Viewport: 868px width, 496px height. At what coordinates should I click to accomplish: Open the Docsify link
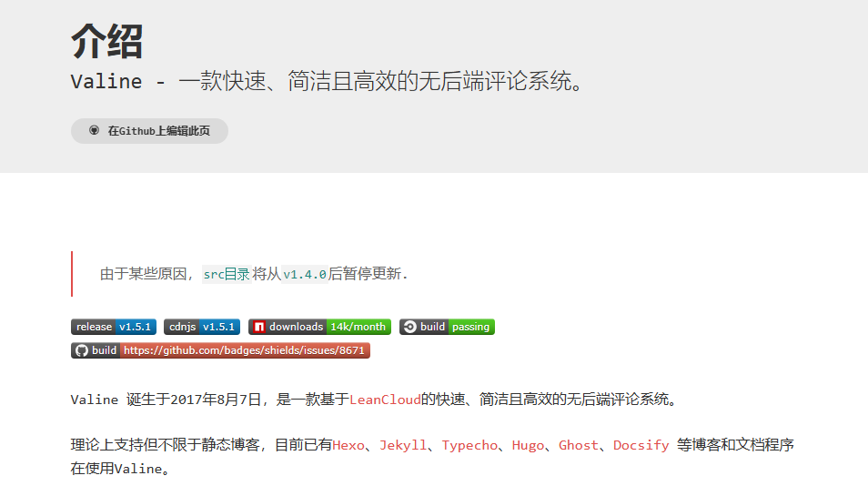[641, 445]
